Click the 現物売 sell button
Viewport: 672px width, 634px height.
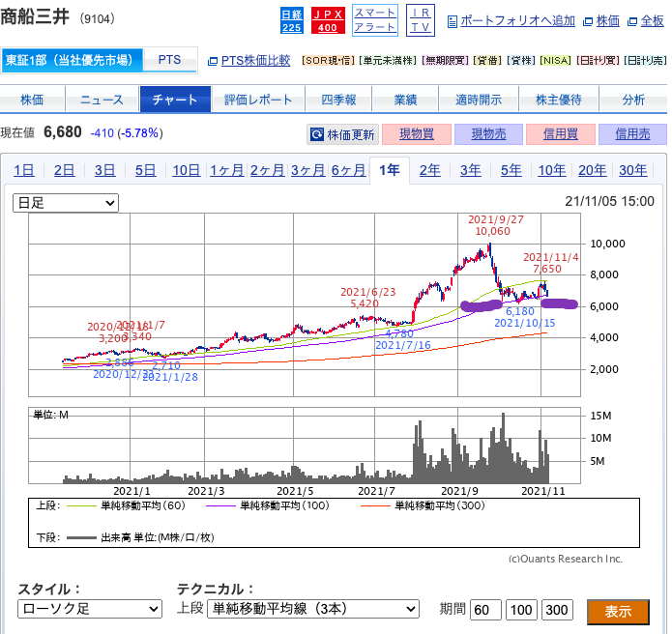tap(488, 134)
